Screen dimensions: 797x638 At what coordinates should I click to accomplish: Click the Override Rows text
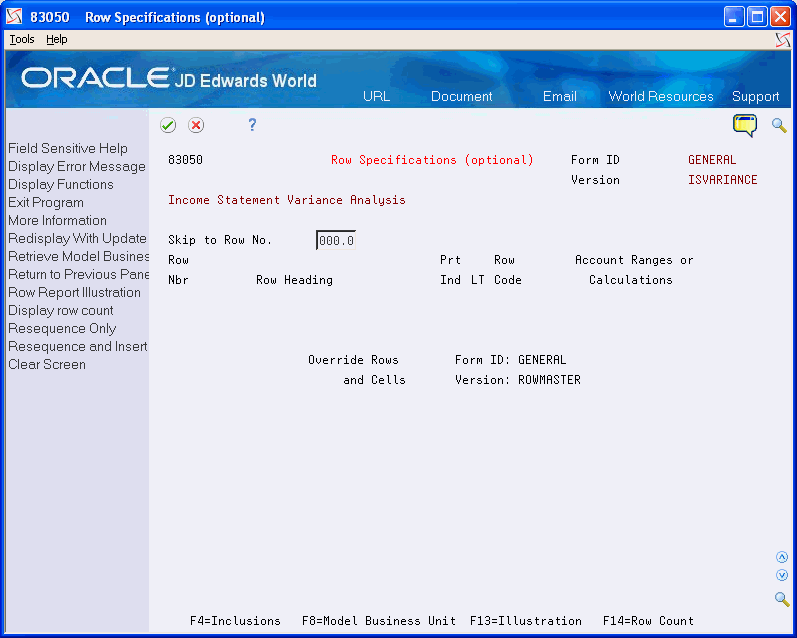[x=353, y=359]
